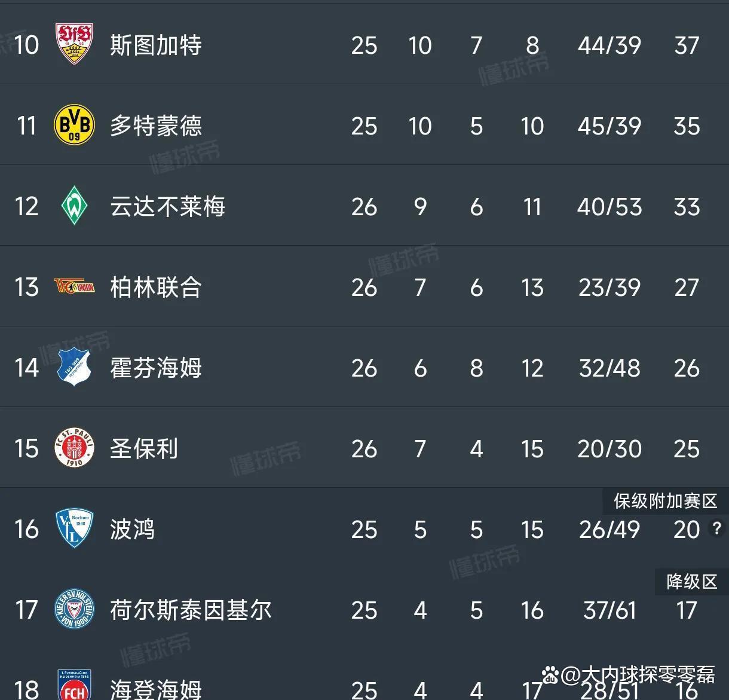Click the 波鸿 team name
Image resolution: width=729 pixels, height=700 pixels.
click(133, 530)
